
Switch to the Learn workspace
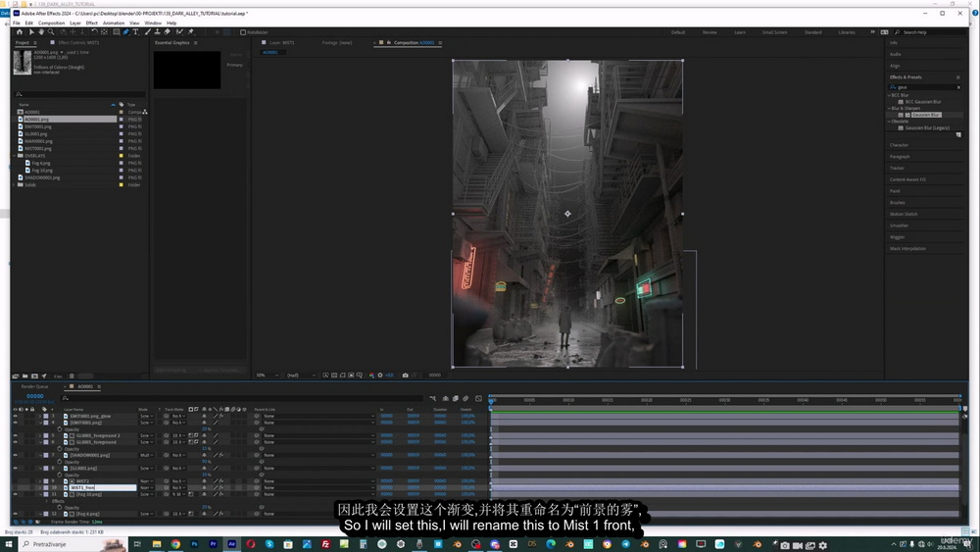click(740, 32)
